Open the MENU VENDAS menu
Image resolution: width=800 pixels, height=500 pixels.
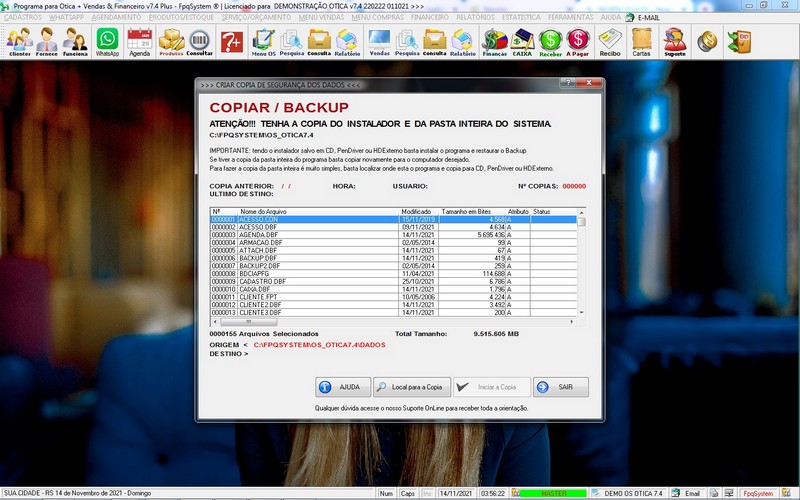(x=321, y=17)
